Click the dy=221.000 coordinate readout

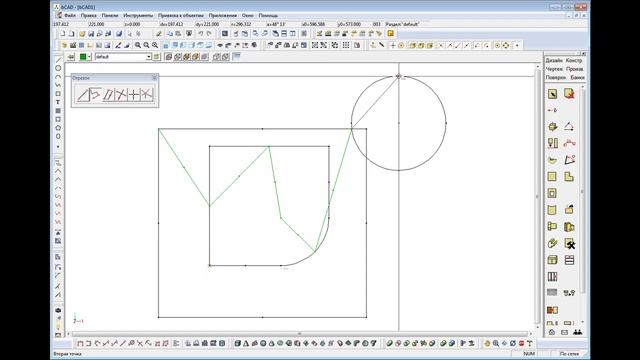(207, 24)
